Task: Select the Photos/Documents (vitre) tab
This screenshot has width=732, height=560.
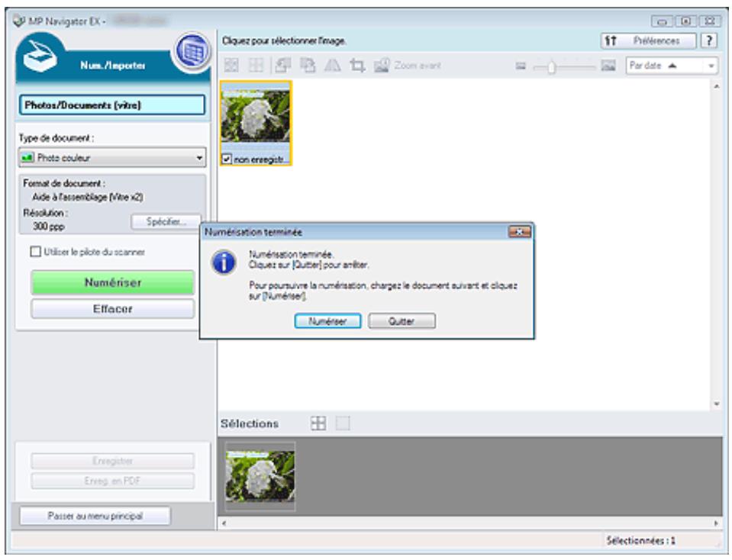Action: (x=112, y=105)
